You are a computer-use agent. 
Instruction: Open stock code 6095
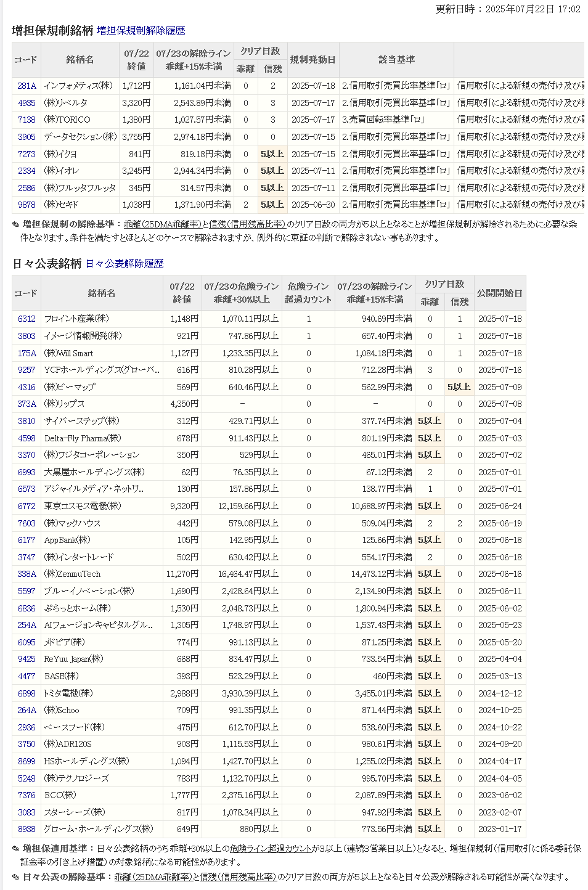[x=27, y=642]
